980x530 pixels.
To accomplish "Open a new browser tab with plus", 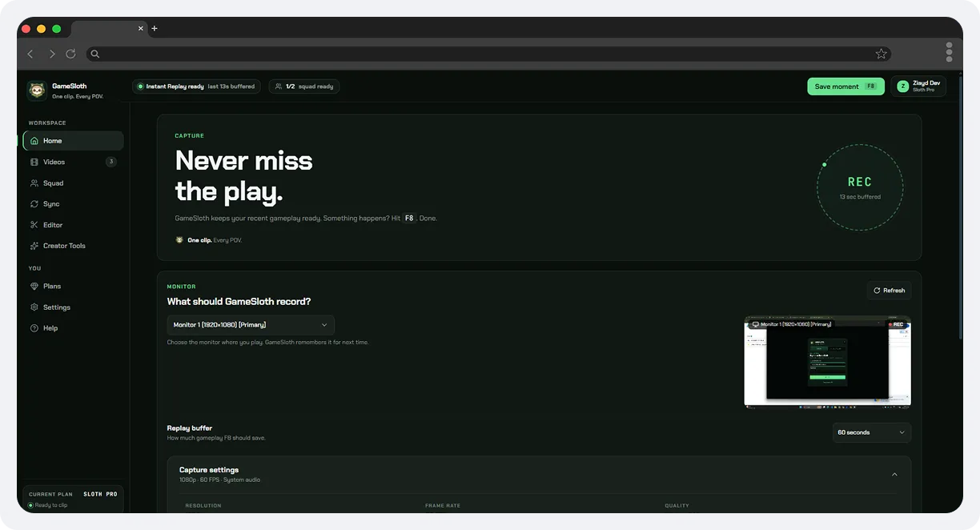I will [x=155, y=29].
